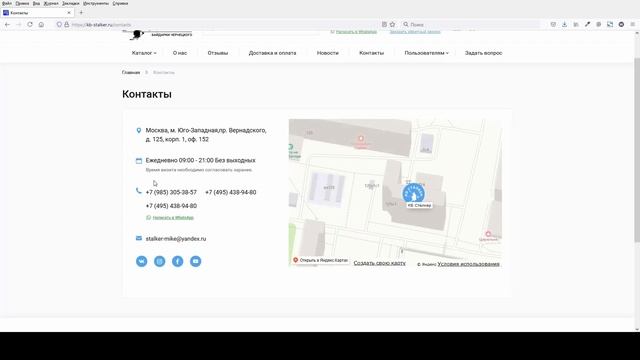
Task: Go to О нас page
Action: [180, 53]
